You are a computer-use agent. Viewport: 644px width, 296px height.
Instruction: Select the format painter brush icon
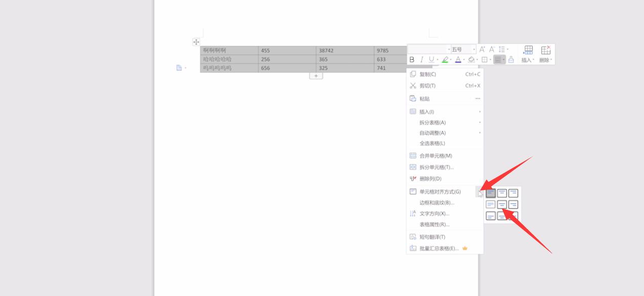tap(511, 60)
